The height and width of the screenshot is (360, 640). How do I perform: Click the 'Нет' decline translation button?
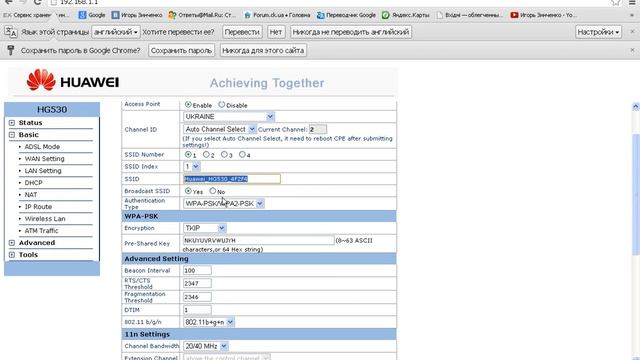point(276,32)
